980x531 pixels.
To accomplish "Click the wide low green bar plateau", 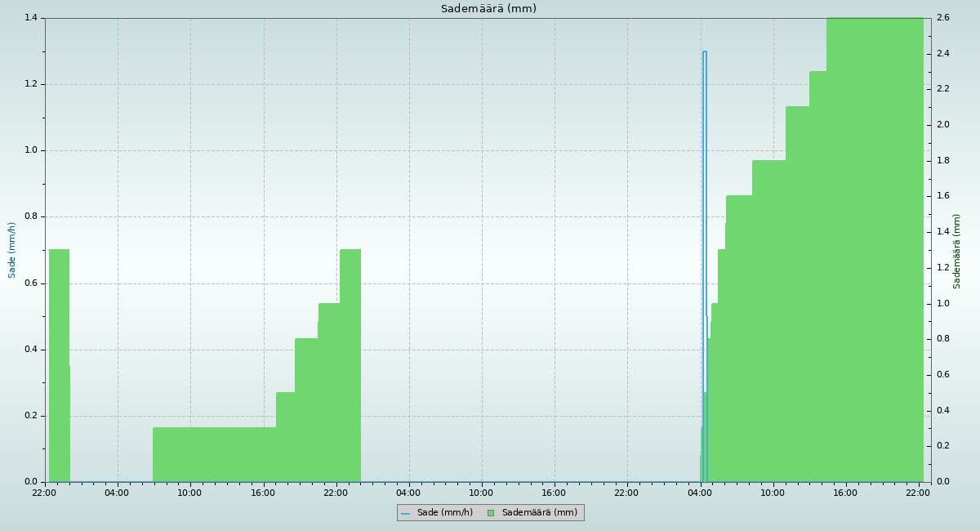I will [x=214, y=455].
